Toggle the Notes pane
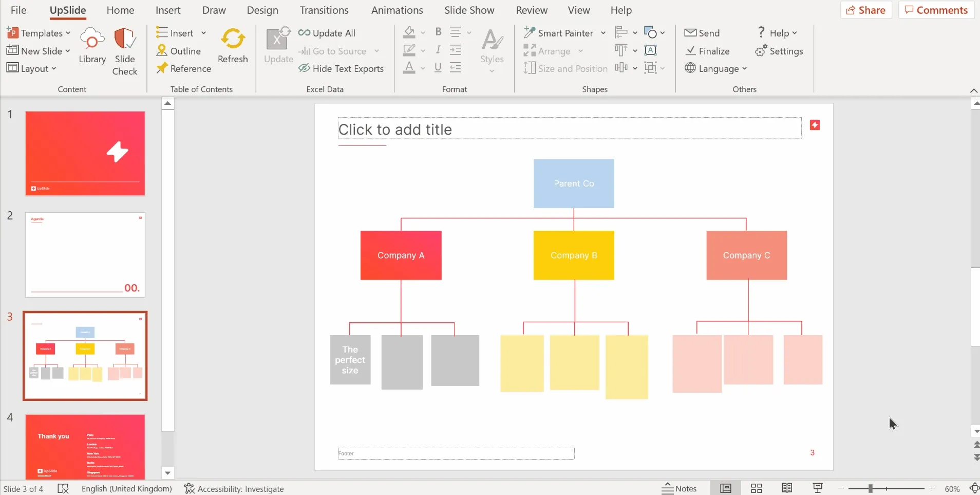The width and height of the screenshot is (980, 495). (x=679, y=488)
